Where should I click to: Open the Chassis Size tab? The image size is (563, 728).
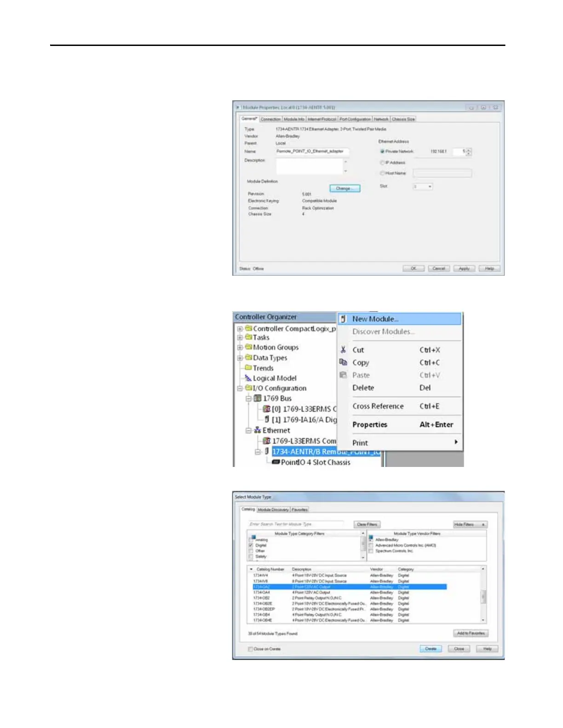(403, 119)
